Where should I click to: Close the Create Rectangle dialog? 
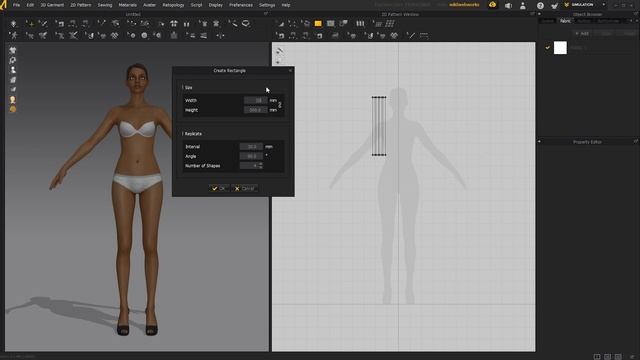pyautogui.click(x=290, y=71)
